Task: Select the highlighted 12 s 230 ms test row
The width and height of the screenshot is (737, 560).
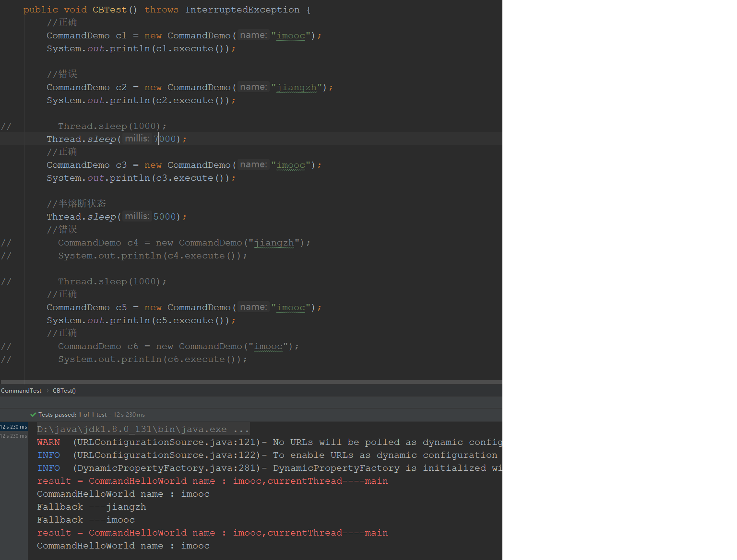Action: point(14,427)
